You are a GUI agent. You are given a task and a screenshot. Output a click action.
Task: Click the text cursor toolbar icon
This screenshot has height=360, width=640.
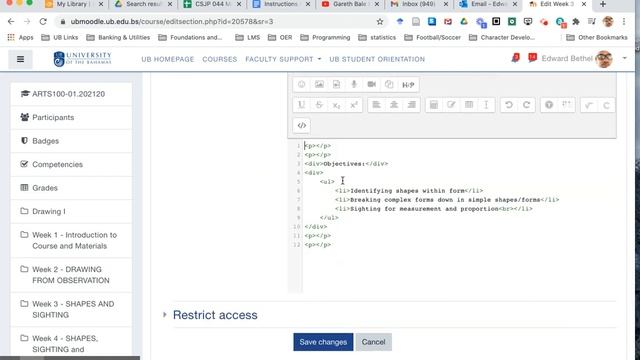pyautogui.click(x=486, y=105)
